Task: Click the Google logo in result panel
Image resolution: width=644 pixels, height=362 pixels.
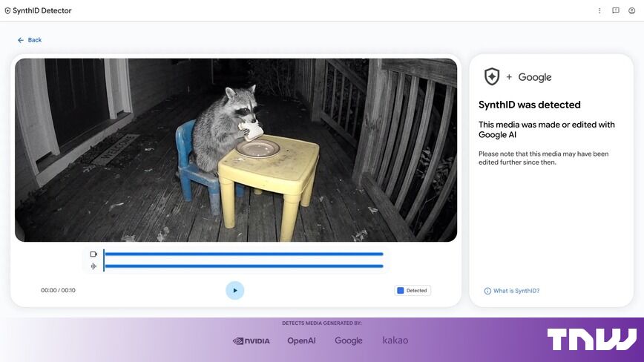Action: (x=535, y=77)
